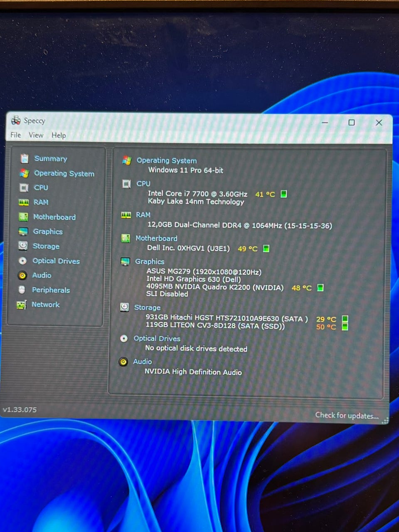The height and width of the screenshot is (532, 399).
Task: Click the NVIDIA High Definition Audio text
Action: tap(193, 372)
